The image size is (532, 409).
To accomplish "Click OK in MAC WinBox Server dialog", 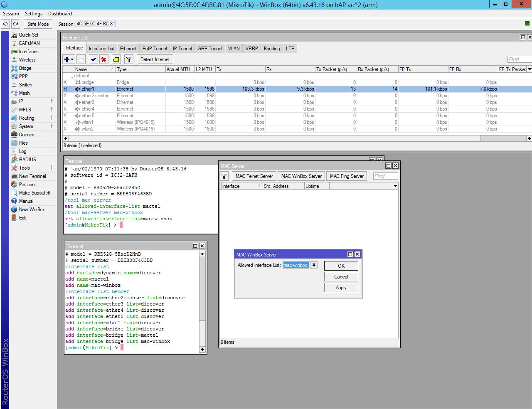I will click(341, 266).
